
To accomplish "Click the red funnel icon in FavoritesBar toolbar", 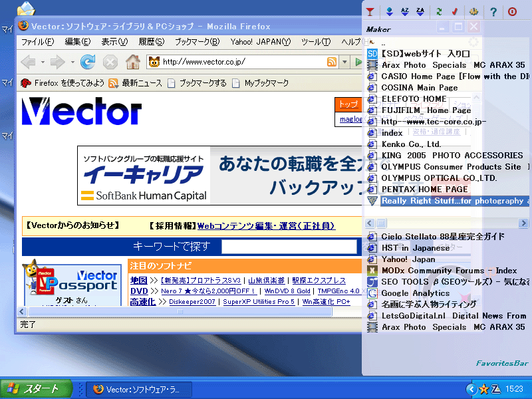I will coord(370,12).
